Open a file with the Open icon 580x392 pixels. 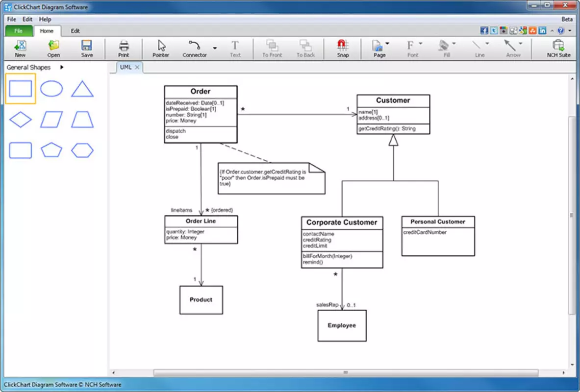coord(53,49)
